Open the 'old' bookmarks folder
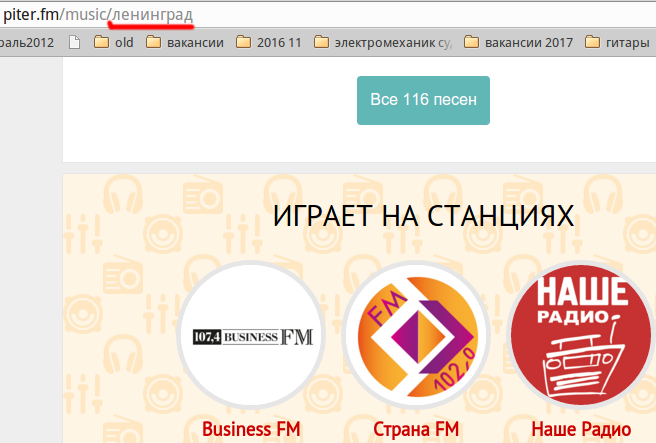 click(x=113, y=42)
